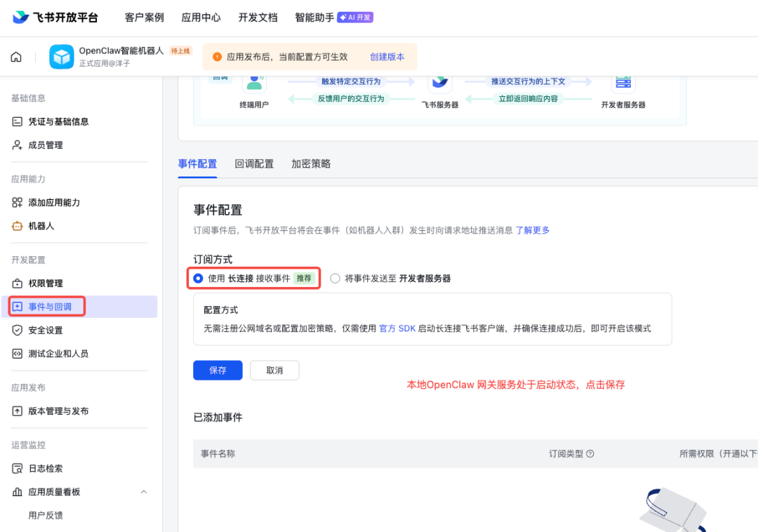The image size is (758, 532).
Task: Switch to the 事件配置 tab
Action: 197,164
